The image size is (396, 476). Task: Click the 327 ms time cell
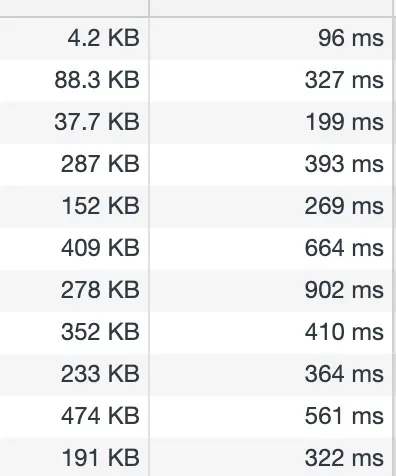click(x=271, y=81)
